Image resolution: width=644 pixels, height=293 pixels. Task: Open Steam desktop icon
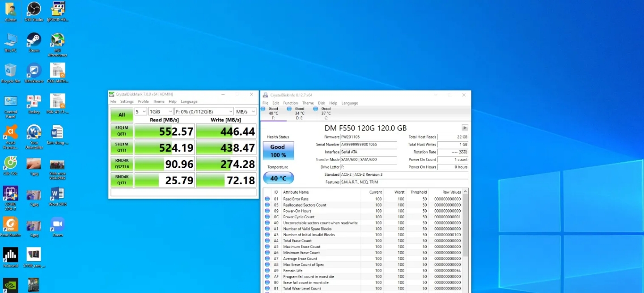(34, 43)
